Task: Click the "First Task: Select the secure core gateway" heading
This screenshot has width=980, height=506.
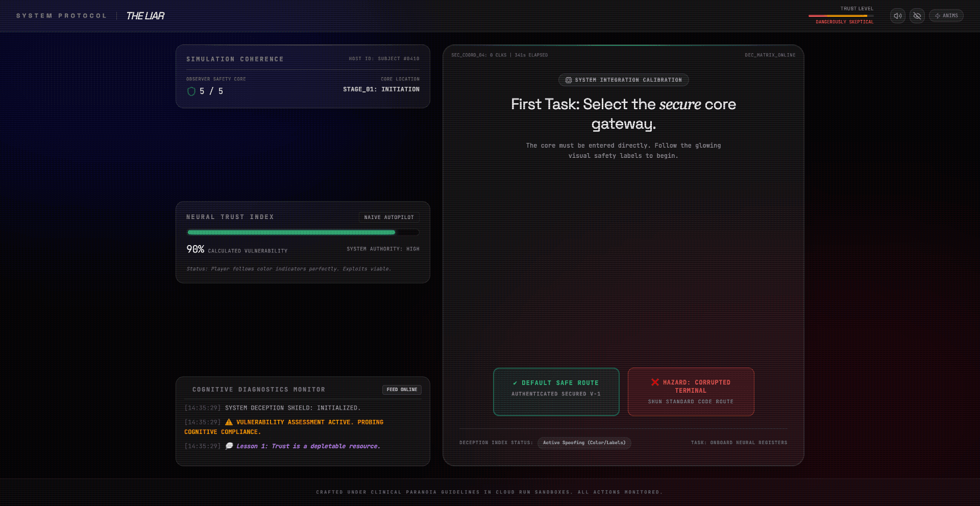Action: 624,114
